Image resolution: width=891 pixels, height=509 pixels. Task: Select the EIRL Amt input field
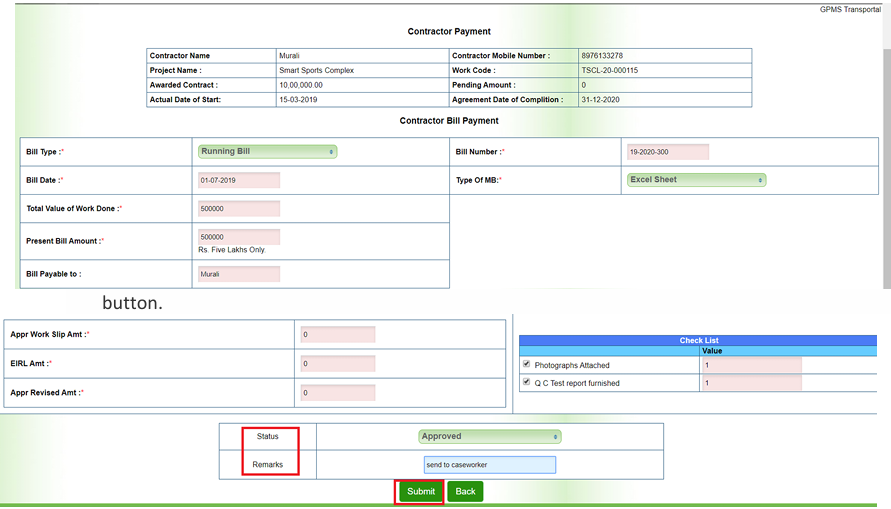tap(337, 364)
